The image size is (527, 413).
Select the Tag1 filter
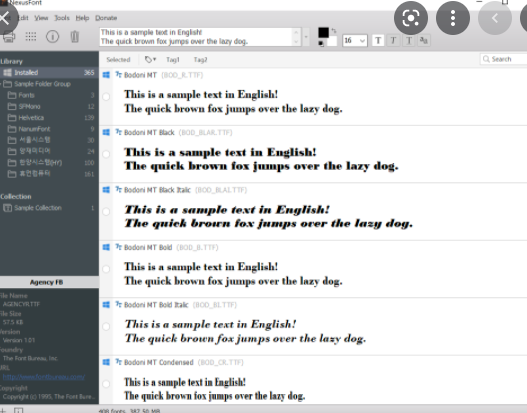(x=173, y=59)
